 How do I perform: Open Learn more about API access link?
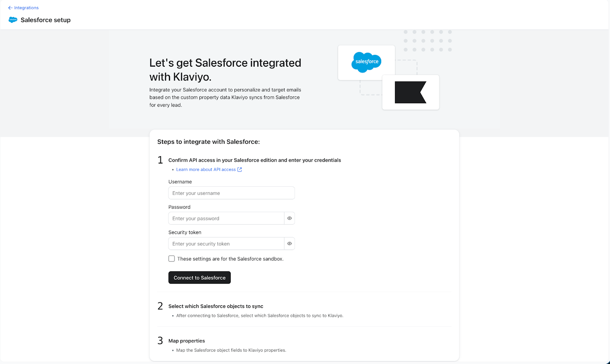[206, 170]
